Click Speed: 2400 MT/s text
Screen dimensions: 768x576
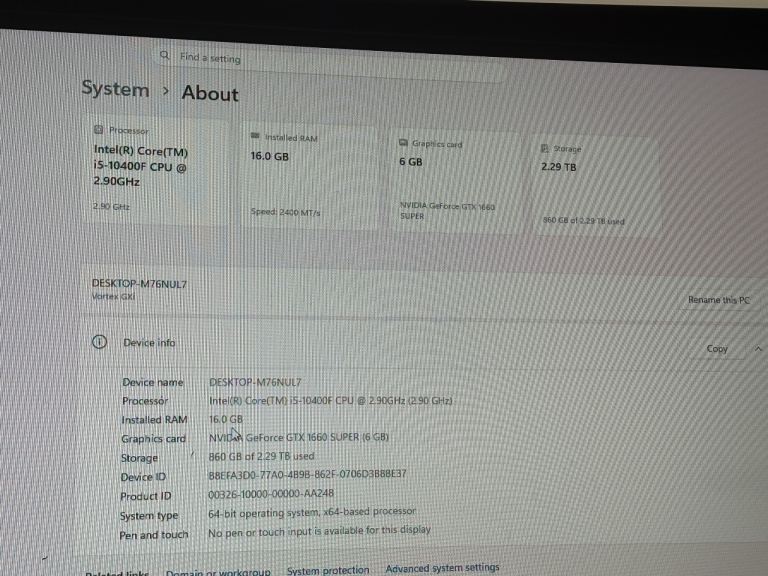click(x=286, y=212)
